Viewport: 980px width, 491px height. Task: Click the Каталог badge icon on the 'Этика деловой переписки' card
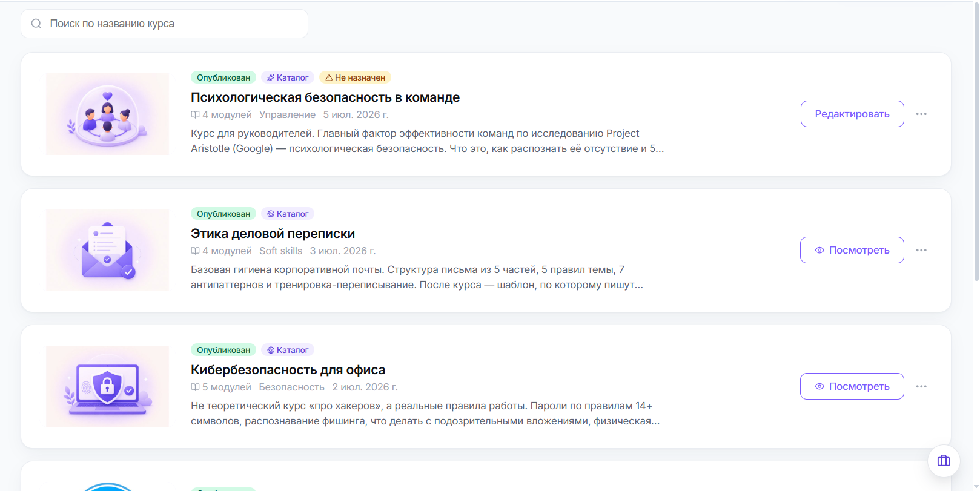pyautogui.click(x=271, y=214)
